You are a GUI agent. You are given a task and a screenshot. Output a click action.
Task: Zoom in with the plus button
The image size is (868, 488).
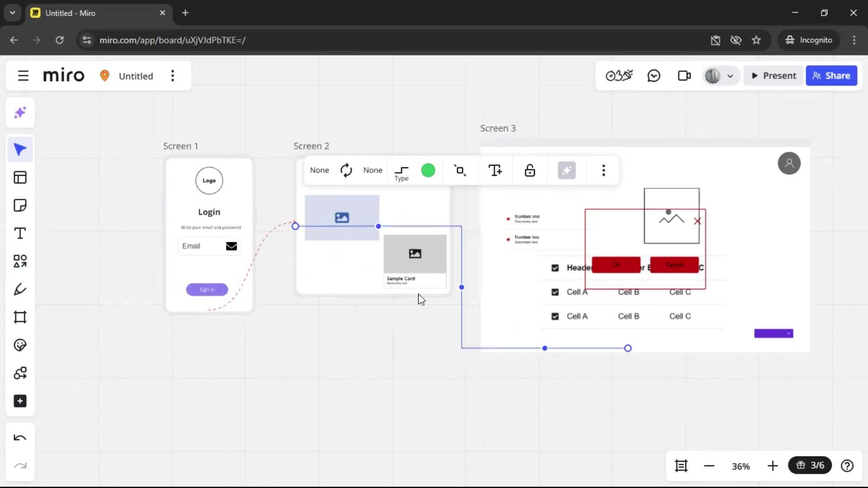773,466
